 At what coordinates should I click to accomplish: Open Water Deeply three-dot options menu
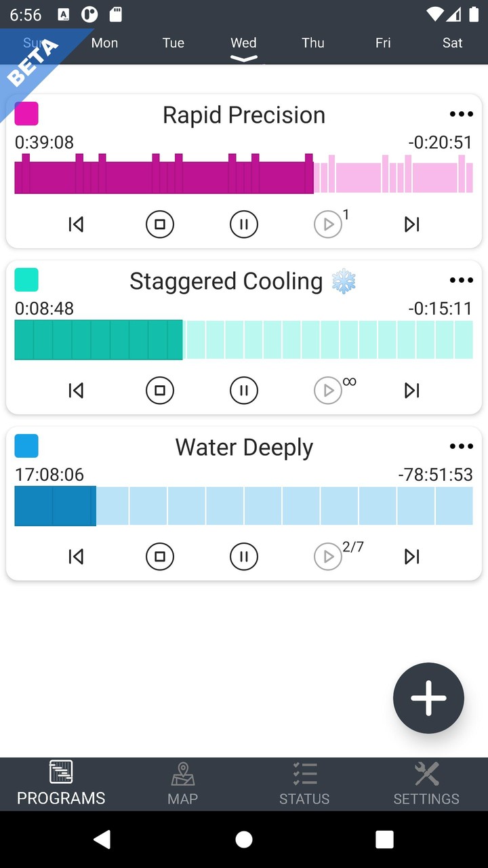[461, 446]
